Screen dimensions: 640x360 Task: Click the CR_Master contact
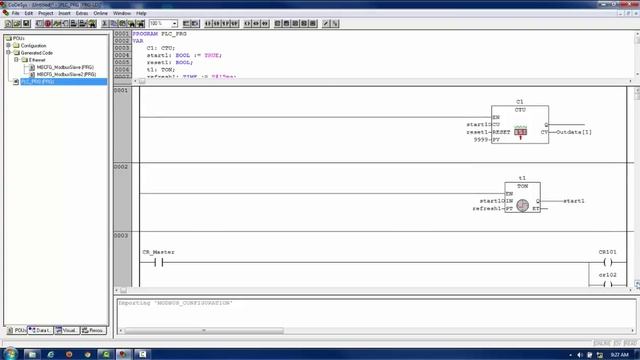click(159, 262)
